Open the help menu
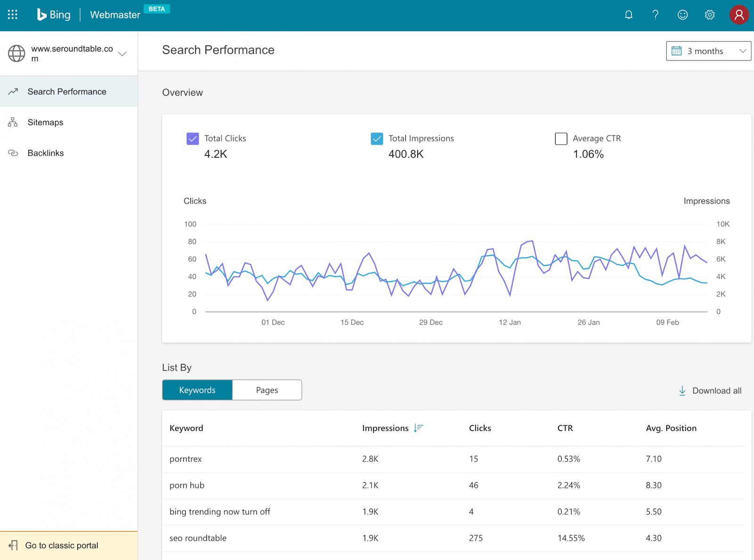 (655, 15)
